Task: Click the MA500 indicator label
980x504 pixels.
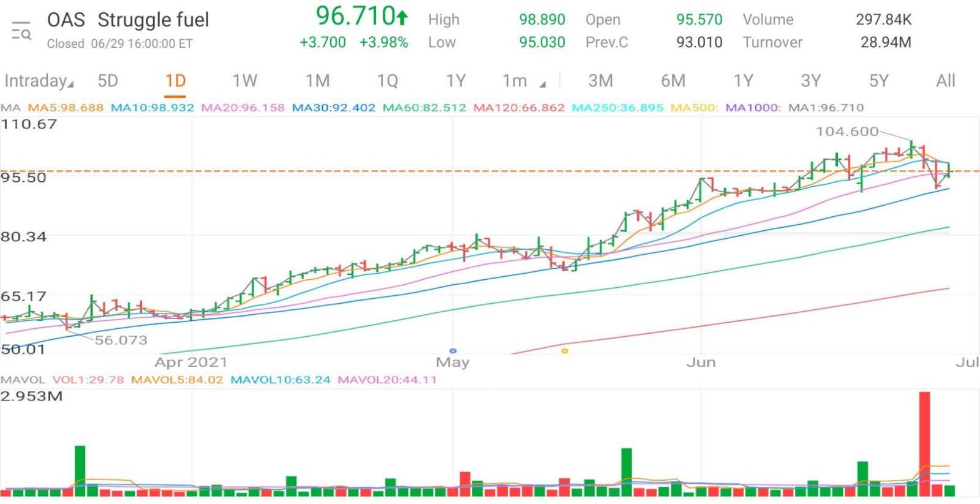Action: pos(695,108)
